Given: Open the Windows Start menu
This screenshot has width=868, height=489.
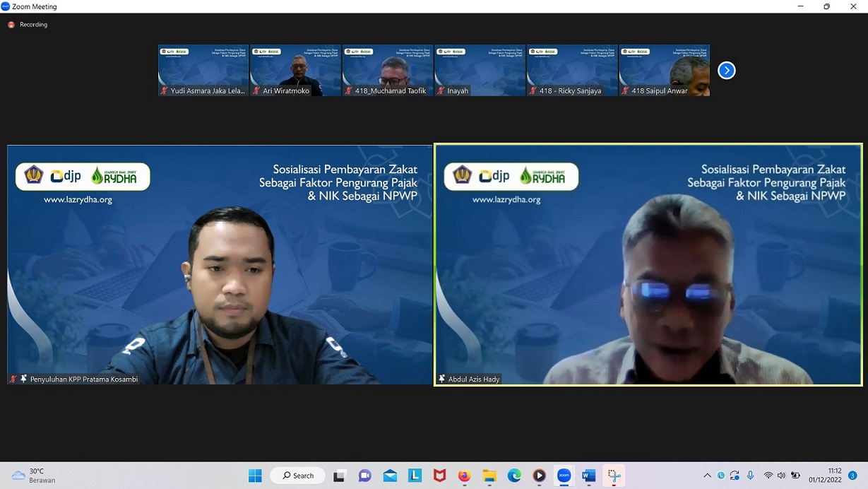Looking at the screenshot, I should (255, 476).
